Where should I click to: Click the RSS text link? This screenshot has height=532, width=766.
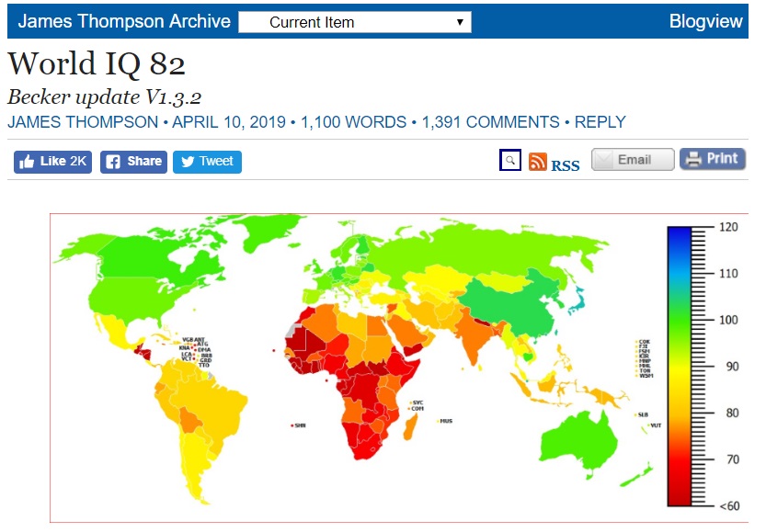tap(566, 165)
